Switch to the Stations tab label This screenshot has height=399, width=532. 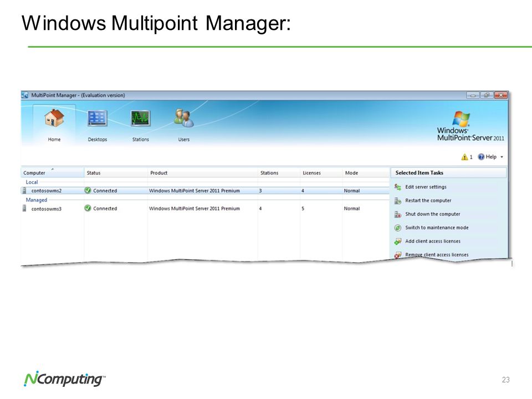coord(140,140)
